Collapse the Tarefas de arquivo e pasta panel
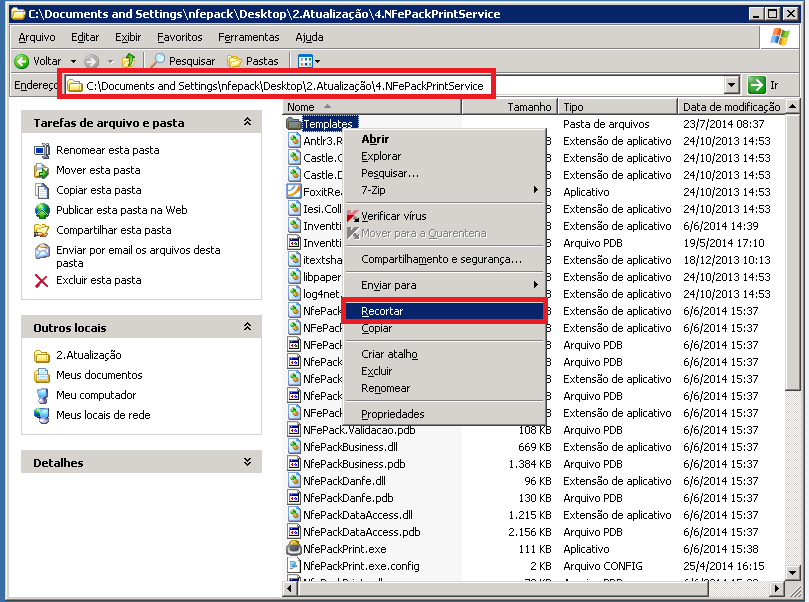 point(247,122)
